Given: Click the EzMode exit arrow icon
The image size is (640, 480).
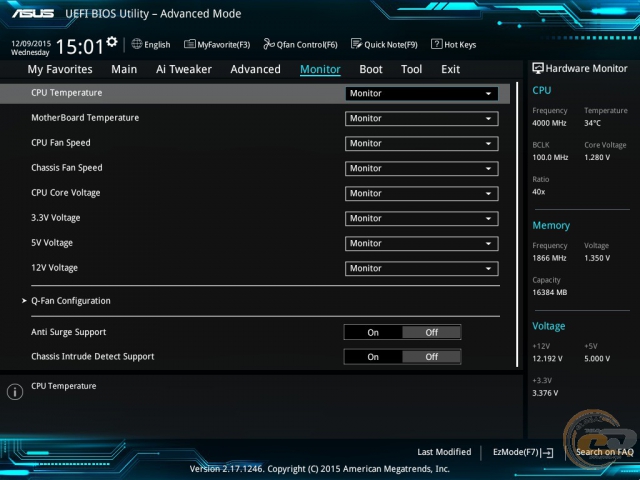Looking at the screenshot, I should pyautogui.click(x=547, y=452).
